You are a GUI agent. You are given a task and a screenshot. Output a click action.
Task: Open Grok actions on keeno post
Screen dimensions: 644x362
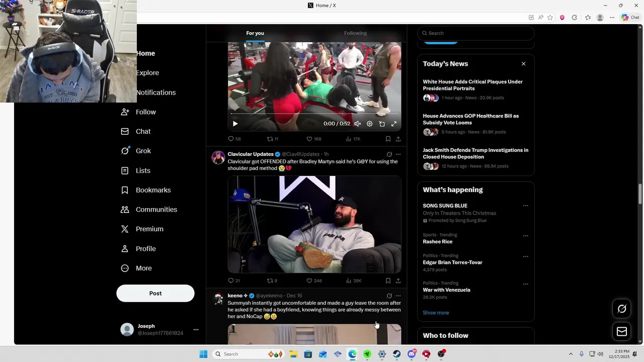pos(389,296)
